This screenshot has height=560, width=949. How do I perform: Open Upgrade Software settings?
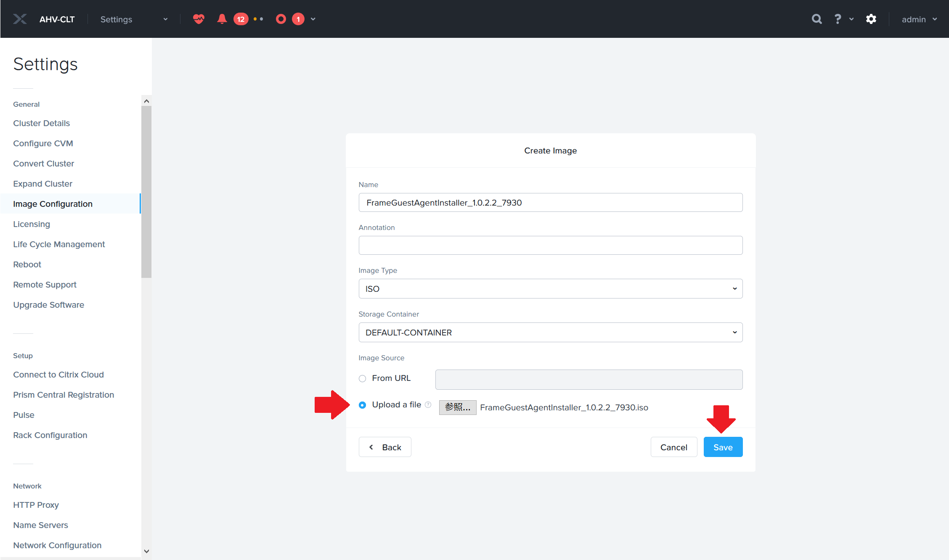click(x=48, y=305)
